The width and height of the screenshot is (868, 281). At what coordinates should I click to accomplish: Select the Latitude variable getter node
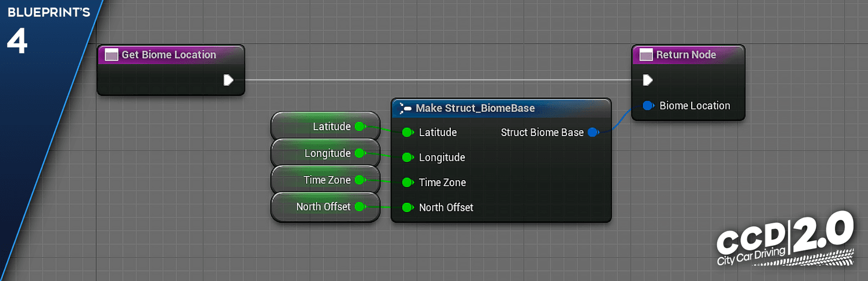click(325, 126)
